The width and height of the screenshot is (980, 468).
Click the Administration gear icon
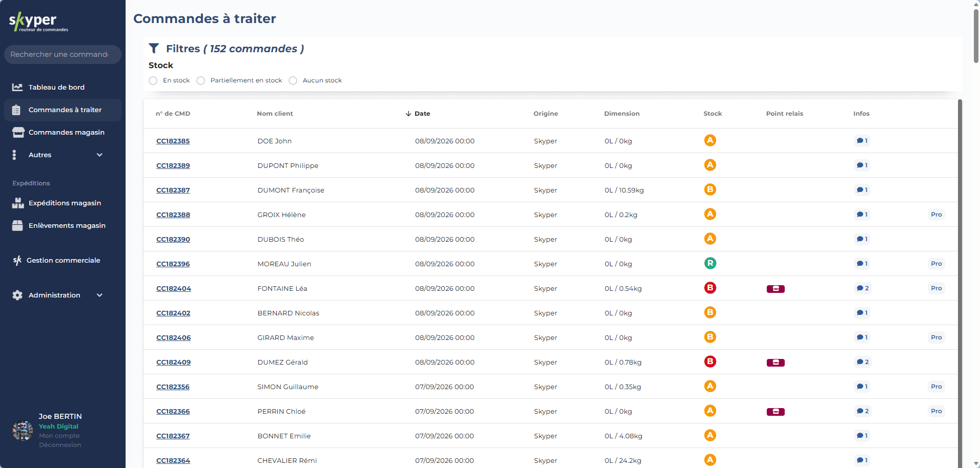(x=17, y=295)
